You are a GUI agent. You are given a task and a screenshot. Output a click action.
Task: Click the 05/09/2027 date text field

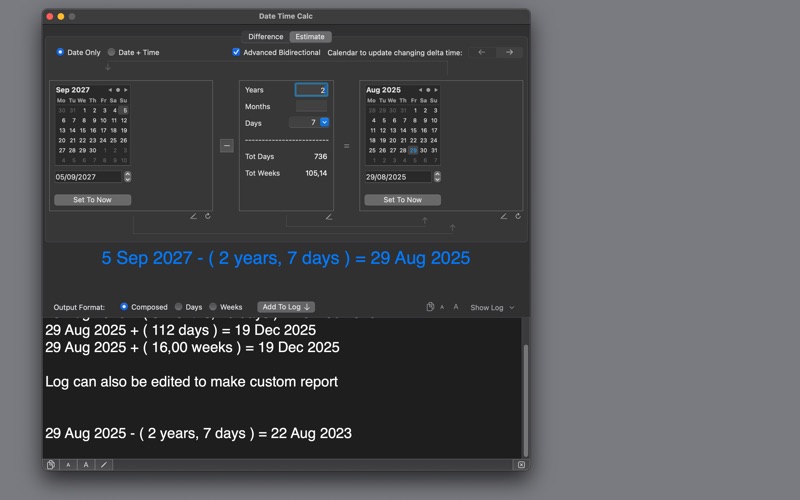[x=88, y=177]
